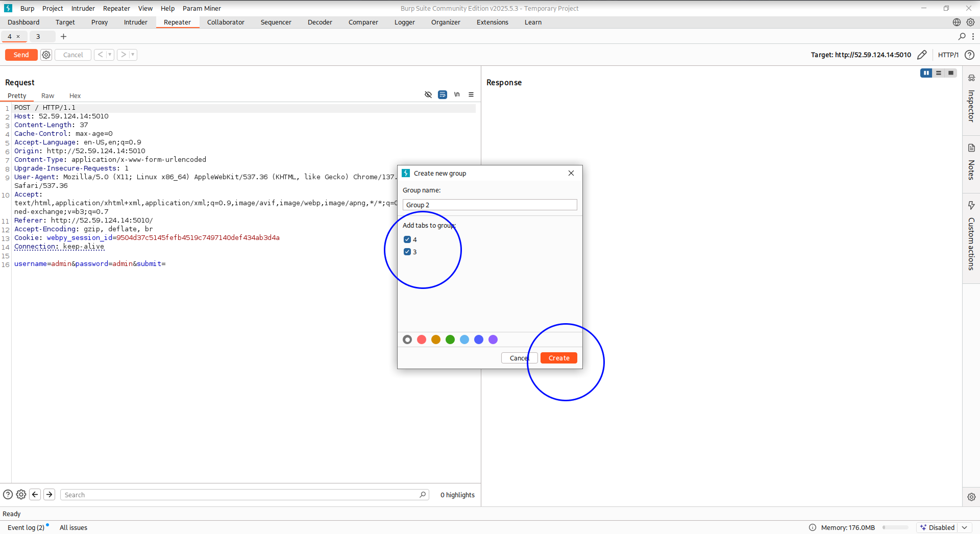Image resolution: width=980 pixels, height=534 pixels.
Task: Edit the Group name field
Action: (x=489, y=205)
